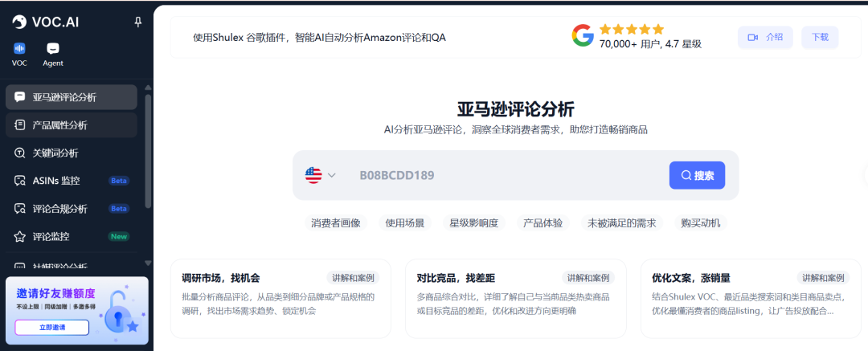Click the US flag icon
This screenshot has width=868, height=351.
[313, 175]
